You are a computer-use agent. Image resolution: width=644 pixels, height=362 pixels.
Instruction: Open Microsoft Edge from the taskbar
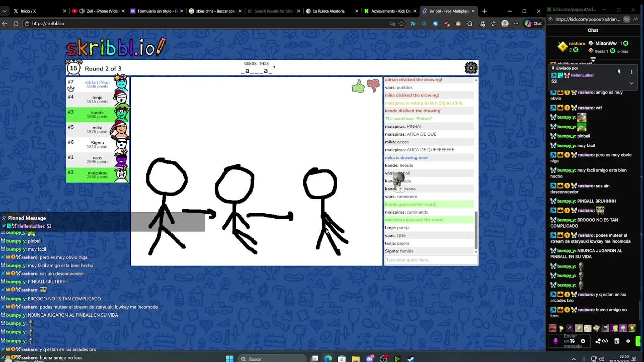coord(328,358)
